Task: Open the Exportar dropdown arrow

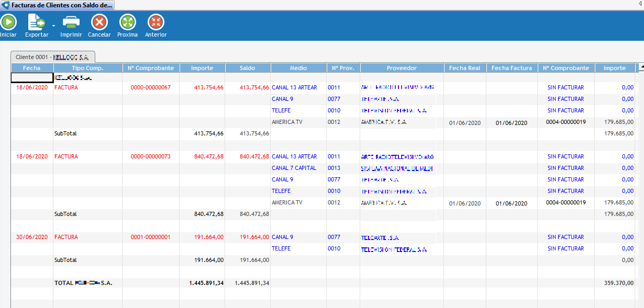Action: click(53, 25)
